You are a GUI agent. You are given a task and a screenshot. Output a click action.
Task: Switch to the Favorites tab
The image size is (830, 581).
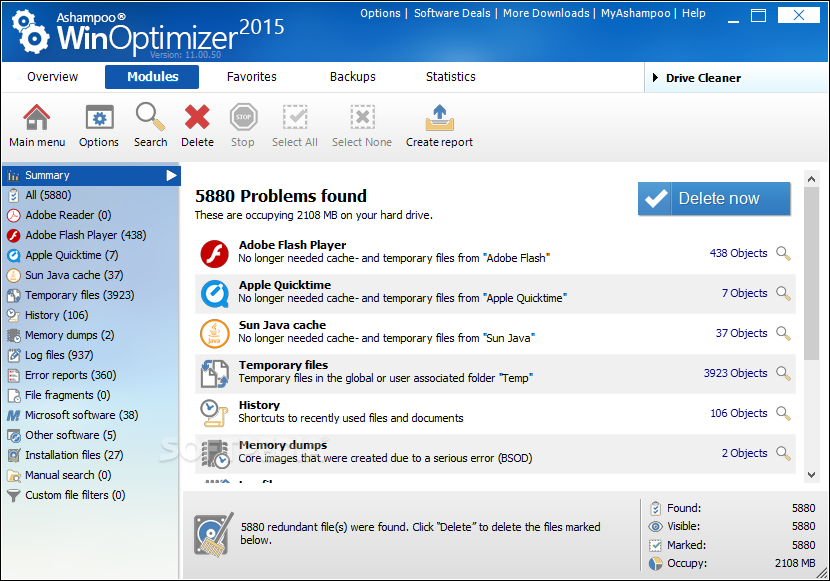(x=251, y=77)
